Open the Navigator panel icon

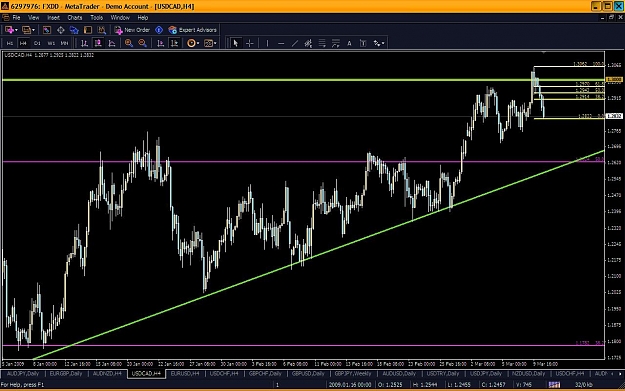tap(74, 30)
